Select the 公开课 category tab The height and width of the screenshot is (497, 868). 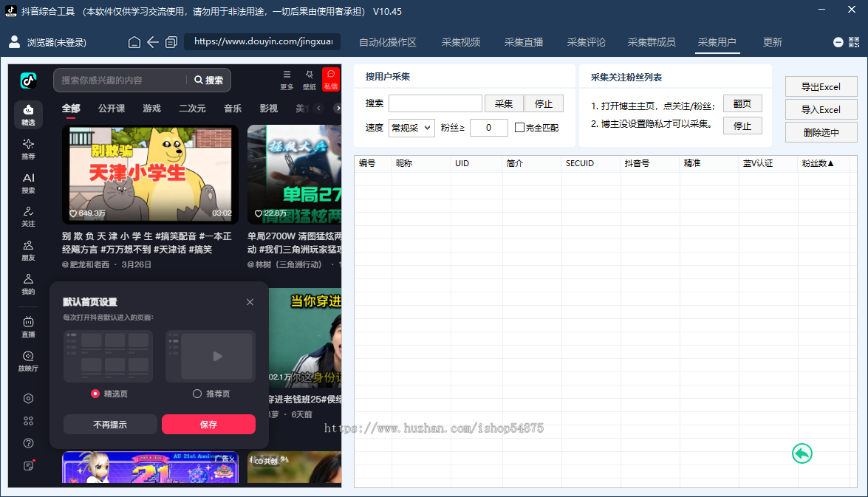112,109
